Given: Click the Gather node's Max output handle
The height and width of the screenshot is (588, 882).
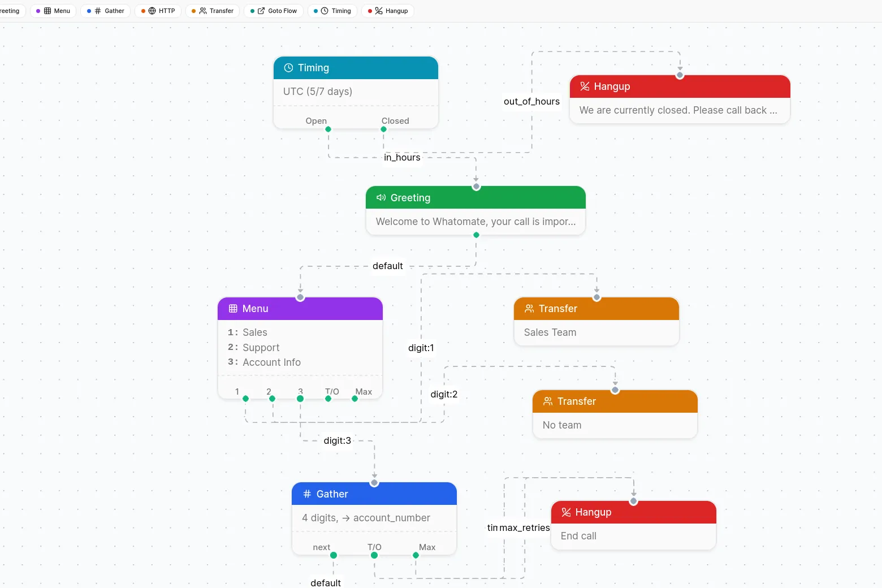Looking at the screenshot, I should pos(416,555).
